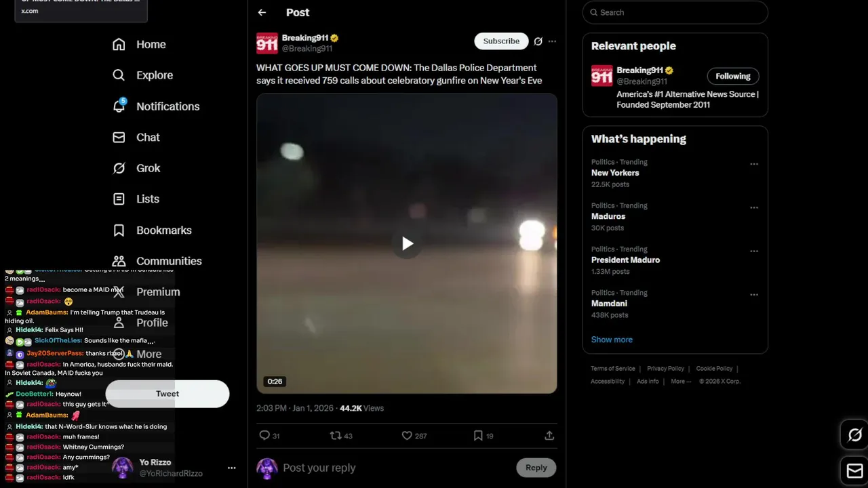The width and height of the screenshot is (868, 488).
Task: Play the video in the post
Action: tap(407, 243)
